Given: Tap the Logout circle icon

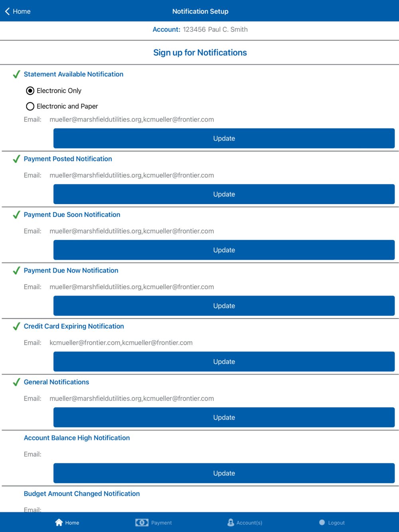Looking at the screenshot, I should (x=322, y=522).
